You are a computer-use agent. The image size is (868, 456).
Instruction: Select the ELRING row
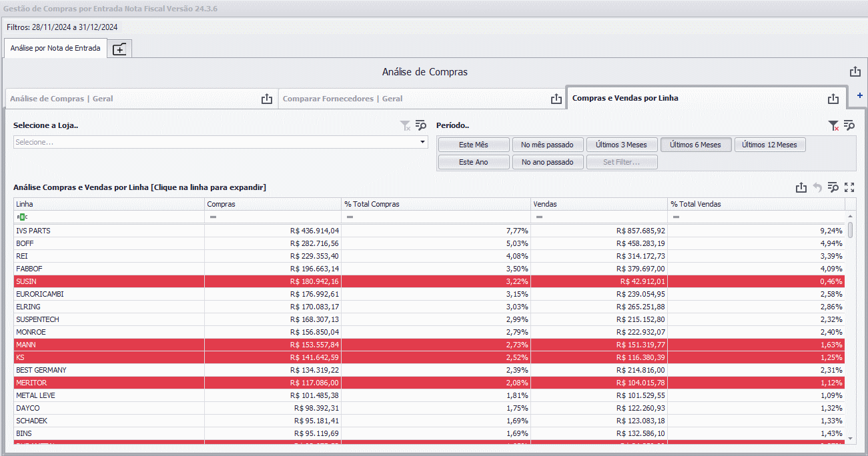[x=430, y=307]
